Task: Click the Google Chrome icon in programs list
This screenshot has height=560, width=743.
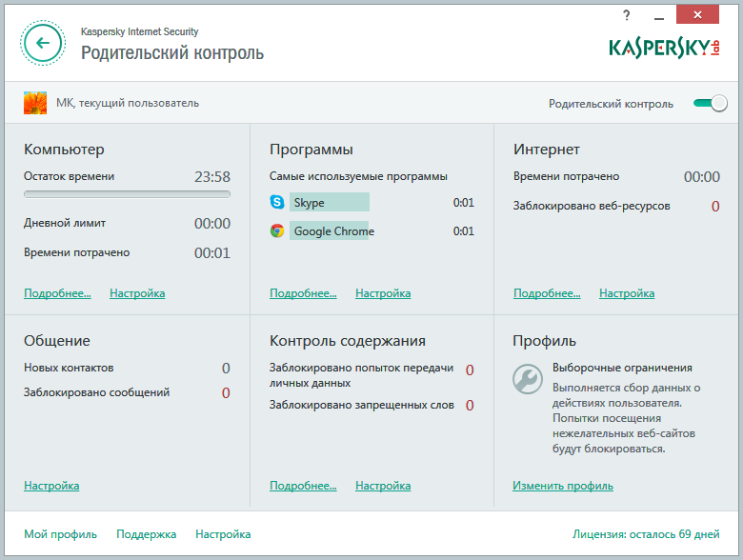Action: click(x=277, y=230)
